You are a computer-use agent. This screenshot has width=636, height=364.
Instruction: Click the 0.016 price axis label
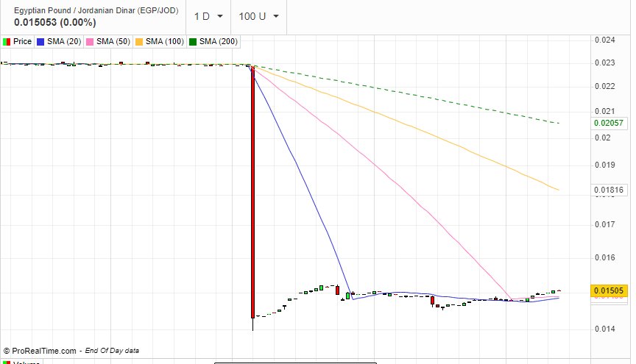tap(605, 257)
